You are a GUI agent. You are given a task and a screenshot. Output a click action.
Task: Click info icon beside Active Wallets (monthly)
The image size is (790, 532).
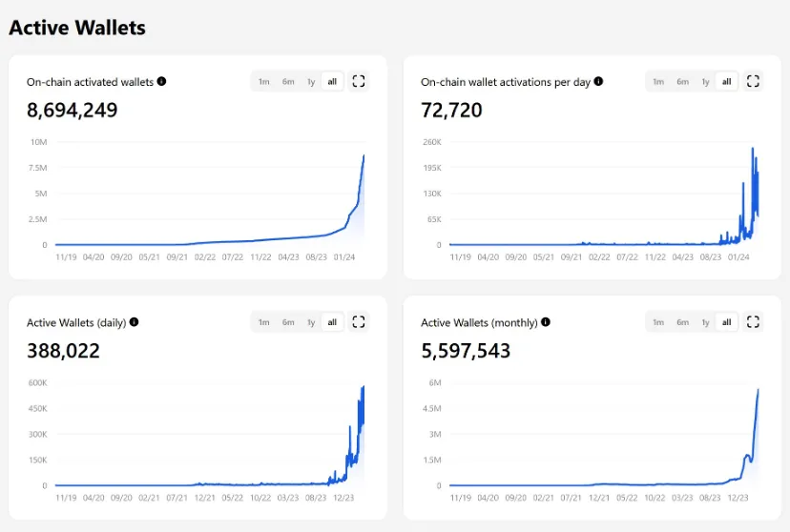pos(546,322)
